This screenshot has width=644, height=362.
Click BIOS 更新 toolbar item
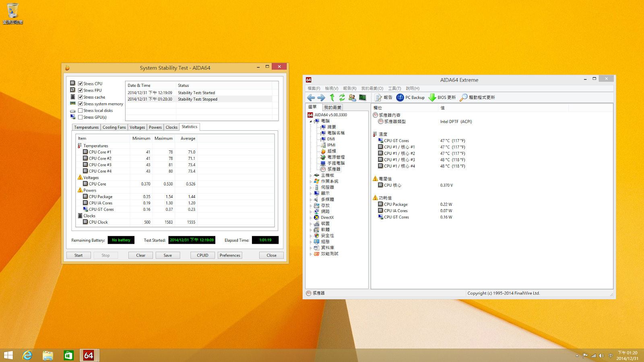click(442, 97)
